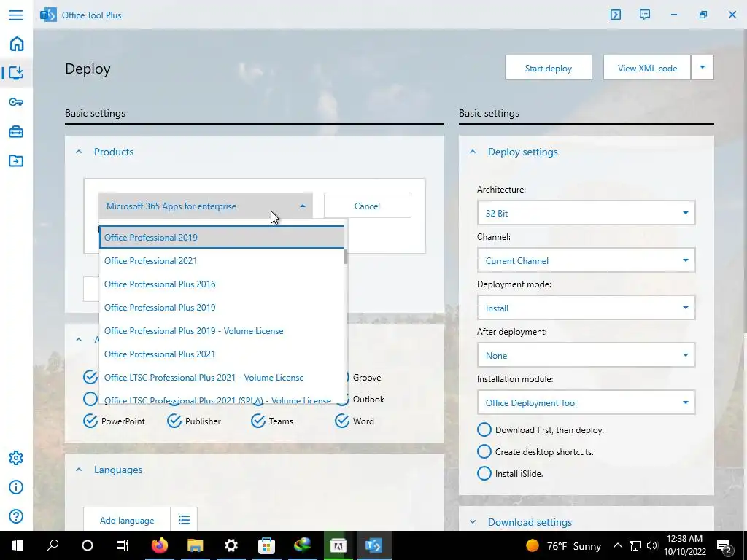This screenshot has height=560, width=747.
Task: Select Office LTSC Professional Plus 2021 - Volume License
Action: (x=222, y=377)
